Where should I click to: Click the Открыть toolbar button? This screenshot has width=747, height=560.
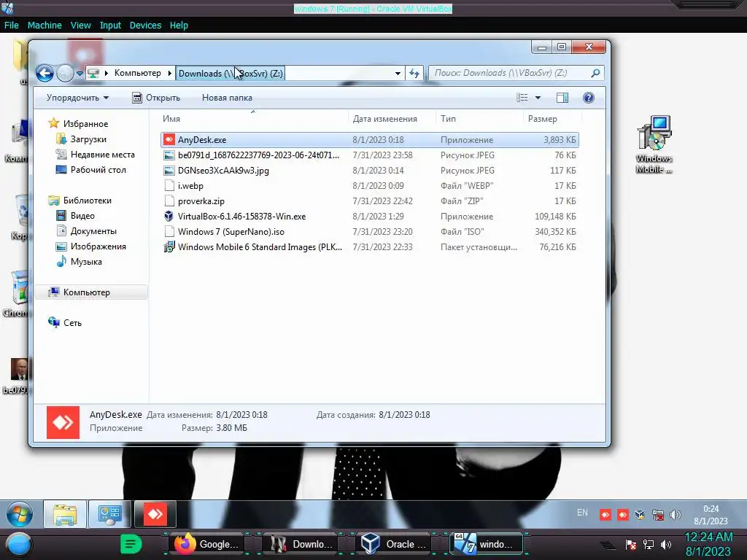coord(156,98)
